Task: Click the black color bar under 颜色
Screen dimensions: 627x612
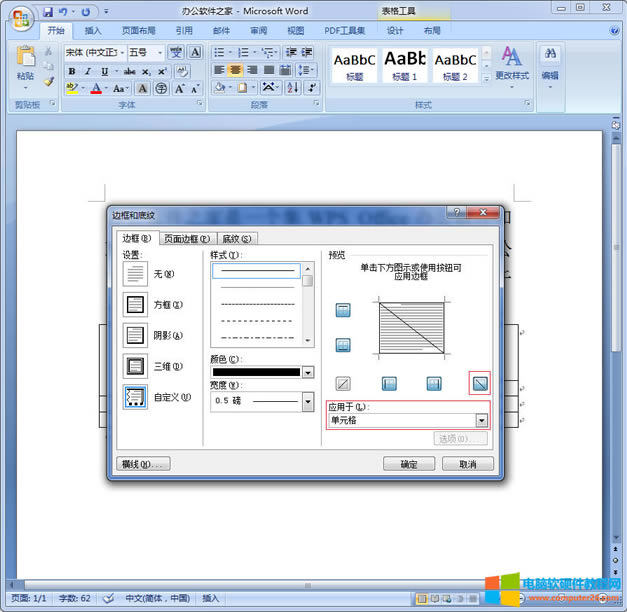Action: (256, 373)
